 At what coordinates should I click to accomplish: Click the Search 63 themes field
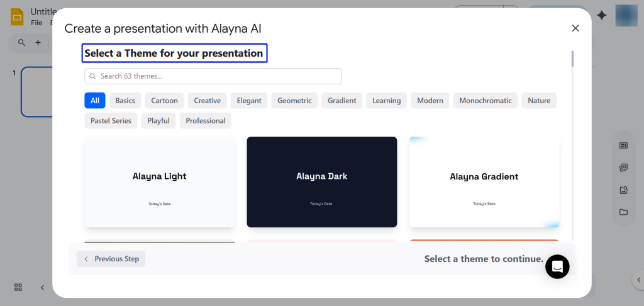[213, 76]
